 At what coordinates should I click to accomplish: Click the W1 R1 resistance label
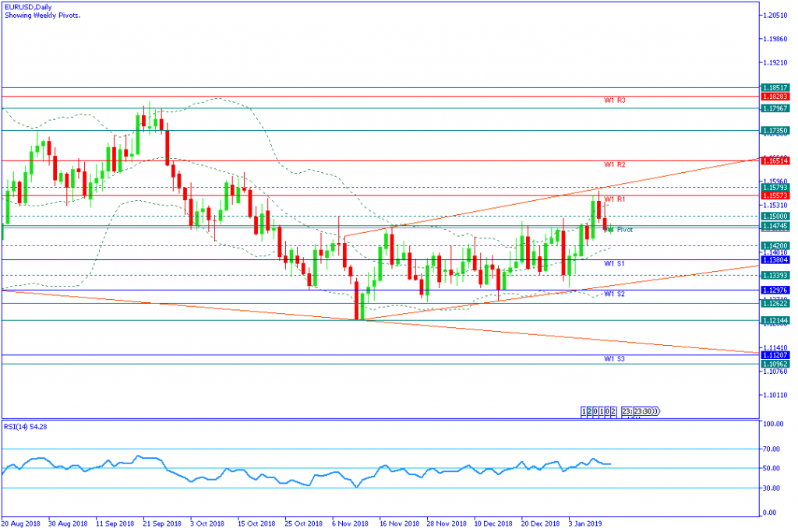point(614,200)
